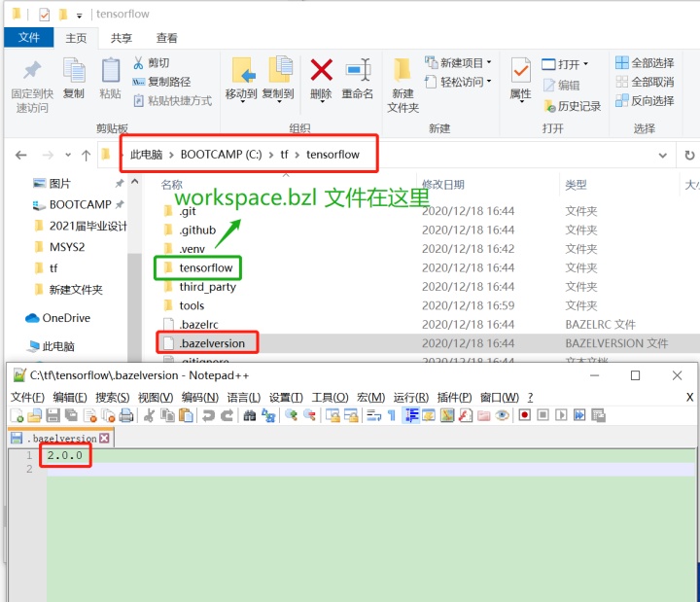
Task: Toggle Word wrap in Notepad++ toolbar
Action: point(373,416)
